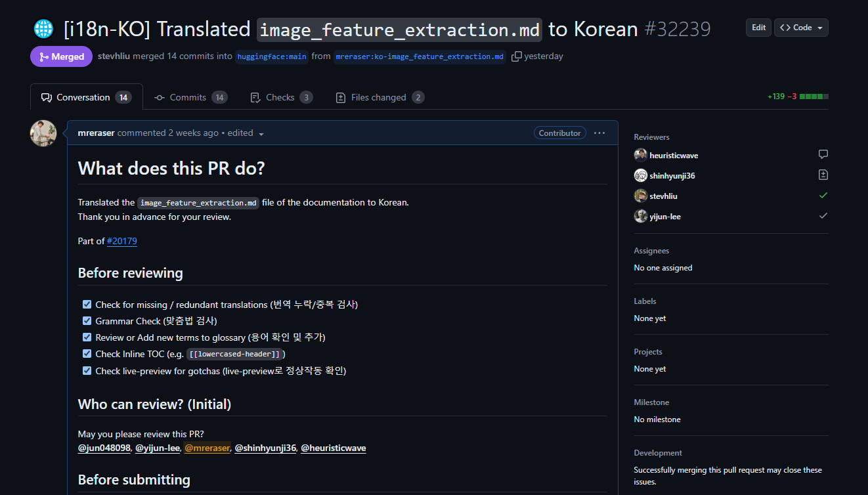868x495 pixels.
Task: Toggle 'Review or Add new terms to glossary' checkbox
Action: 87,337
